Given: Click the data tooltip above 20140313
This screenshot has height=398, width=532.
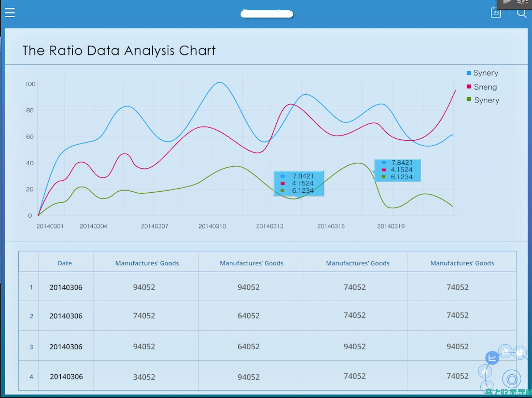Looking at the screenshot, I should click(299, 184).
